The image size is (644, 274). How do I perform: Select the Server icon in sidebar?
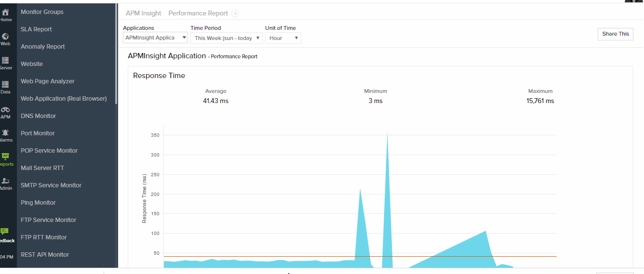5,61
